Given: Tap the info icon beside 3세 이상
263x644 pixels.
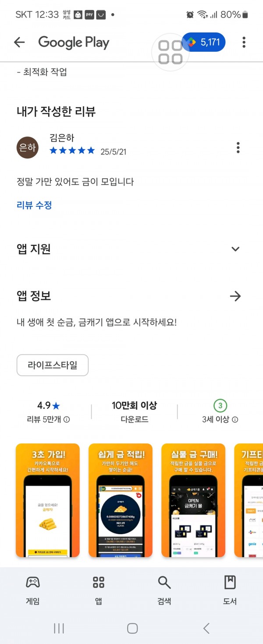Looking at the screenshot, I should [235, 420].
